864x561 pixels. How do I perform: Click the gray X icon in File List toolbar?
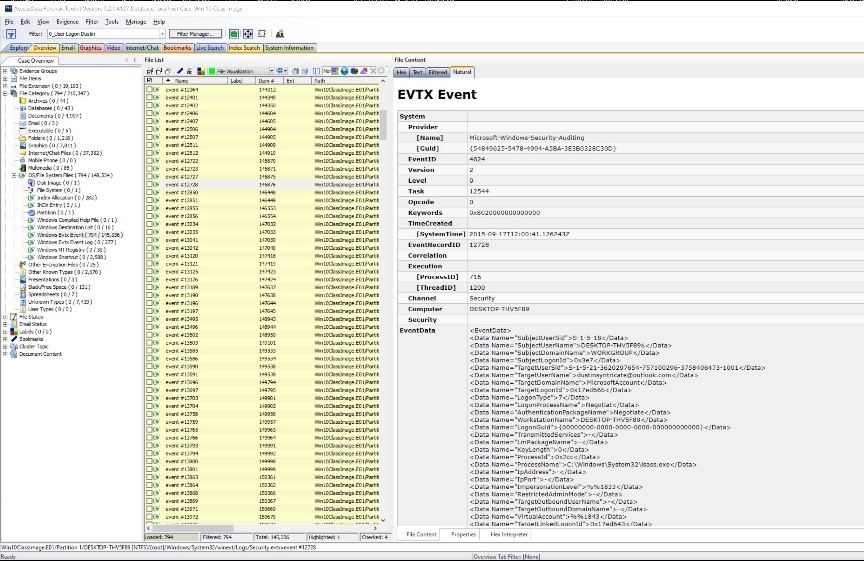[x=373, y=71]
